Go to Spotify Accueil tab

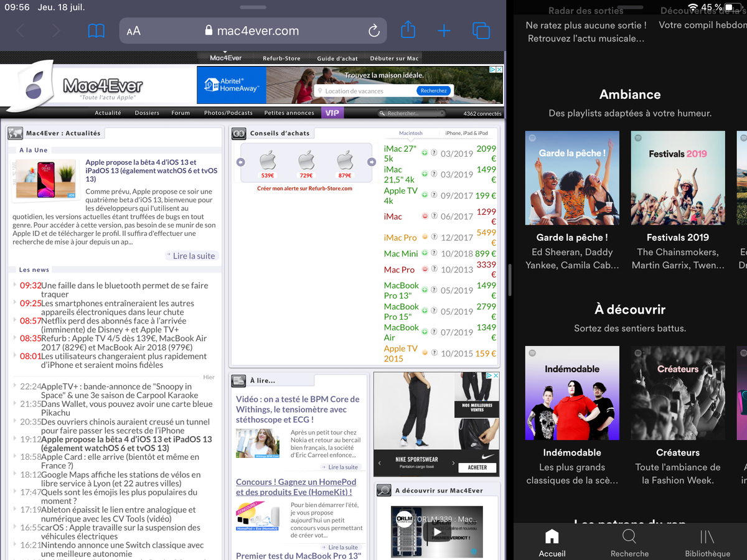552,543
